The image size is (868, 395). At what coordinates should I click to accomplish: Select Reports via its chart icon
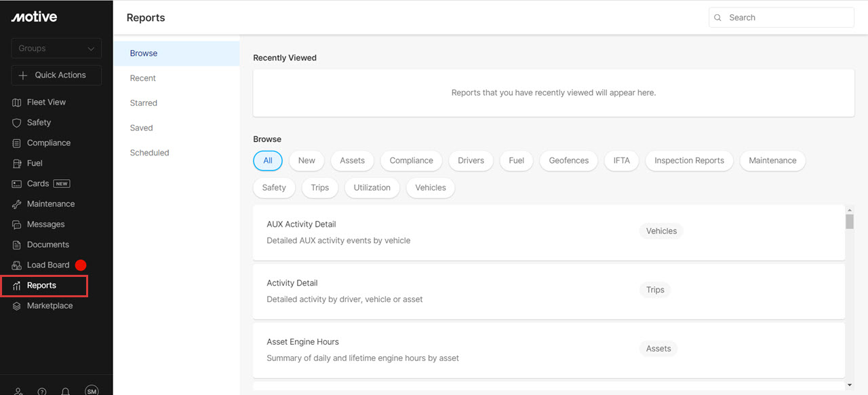pos(17,286)
